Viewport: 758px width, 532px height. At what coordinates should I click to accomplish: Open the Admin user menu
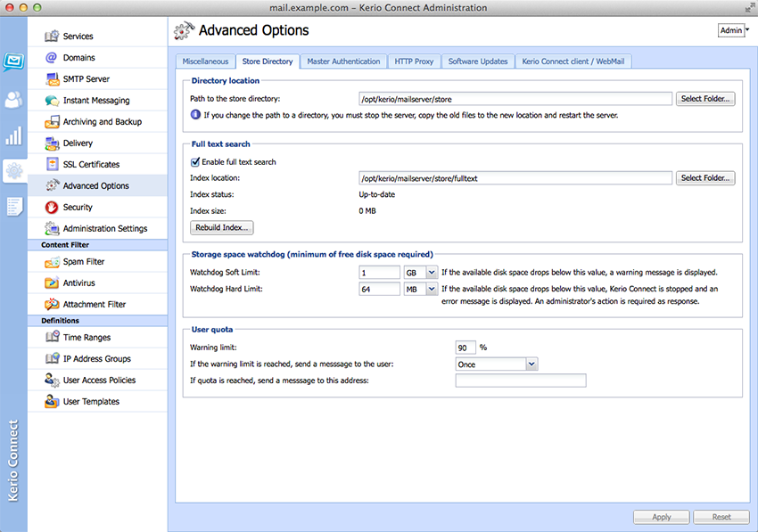733,30
